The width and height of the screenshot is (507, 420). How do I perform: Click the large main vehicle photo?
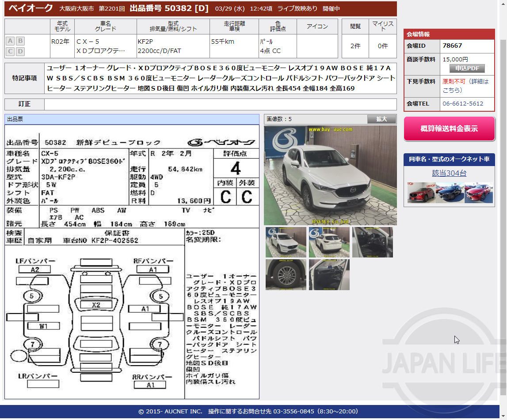click(330, 175)
